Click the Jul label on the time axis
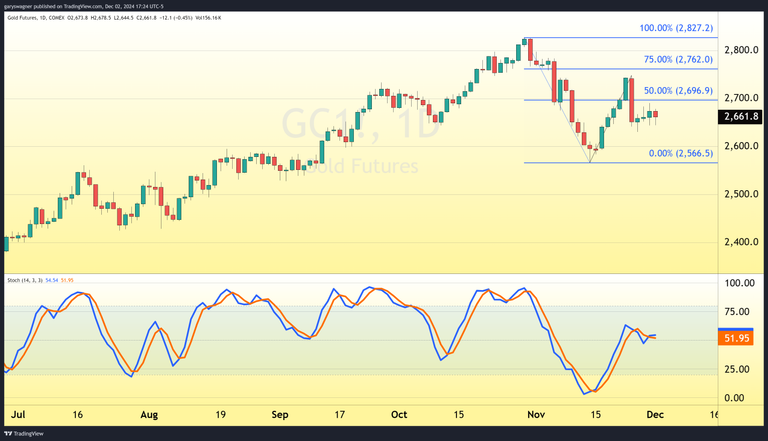 [x=17, y=412]
